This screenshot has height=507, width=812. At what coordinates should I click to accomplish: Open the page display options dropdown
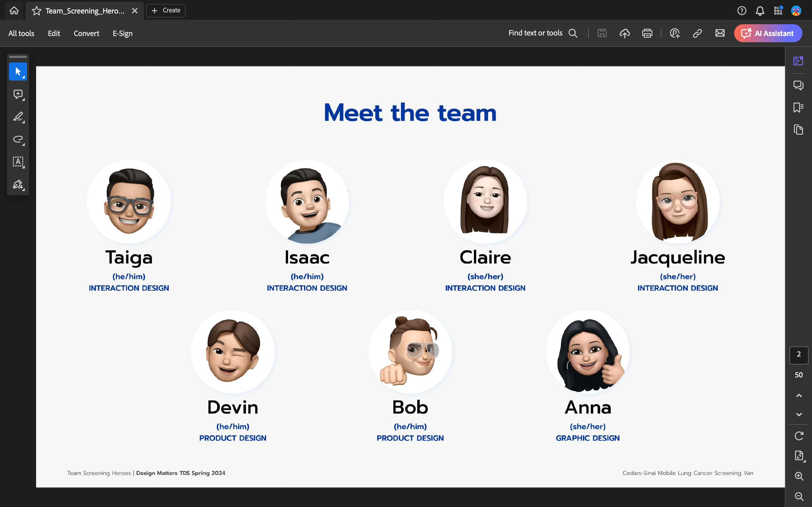tap(799, 456)
